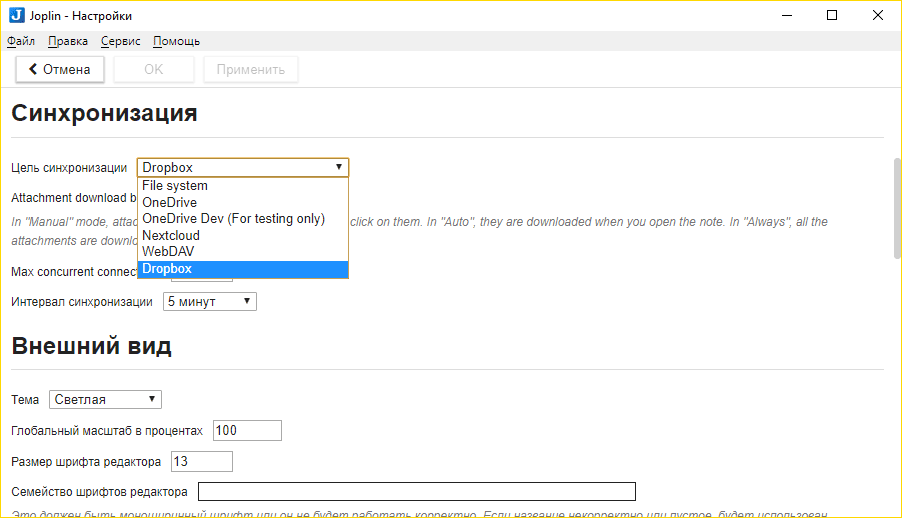Select File system sync target option
902x518 pixels.
243,186
